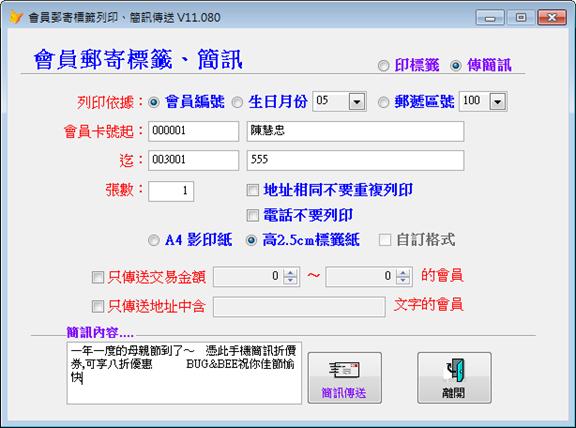
Task: Enable 地址相同不要重複列印 checkbox
Action: pyautogui.click(x=252, y=190)
